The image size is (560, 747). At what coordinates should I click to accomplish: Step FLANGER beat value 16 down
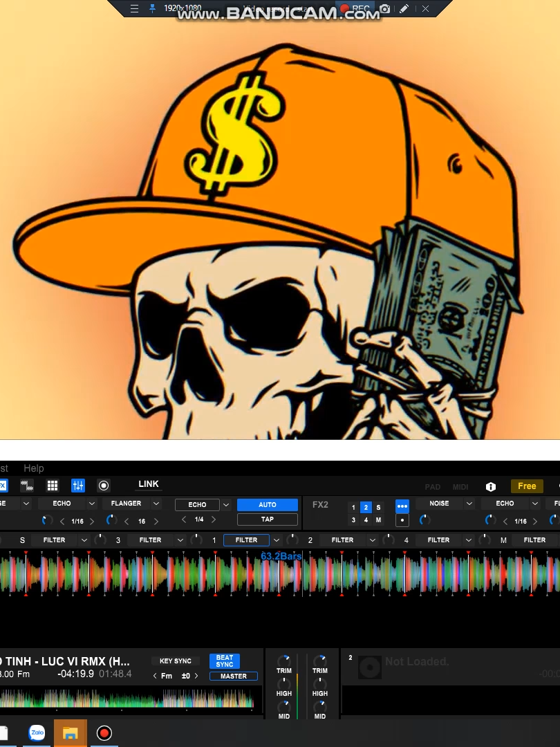pyautogui.click(x=127, y=522)
